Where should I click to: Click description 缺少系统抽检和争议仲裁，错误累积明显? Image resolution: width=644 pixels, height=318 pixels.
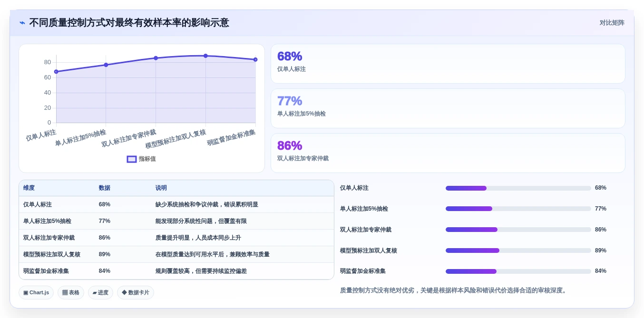[207, 204]
